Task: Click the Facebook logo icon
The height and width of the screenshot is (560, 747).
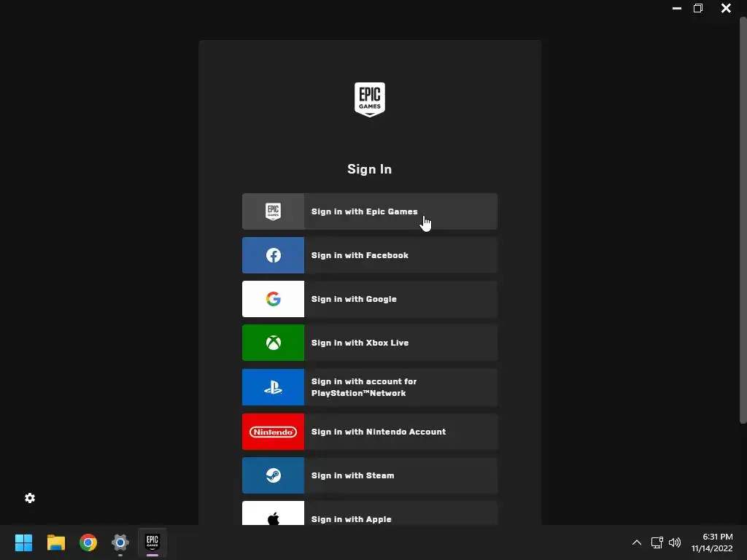Action: (x=273, y=255)
